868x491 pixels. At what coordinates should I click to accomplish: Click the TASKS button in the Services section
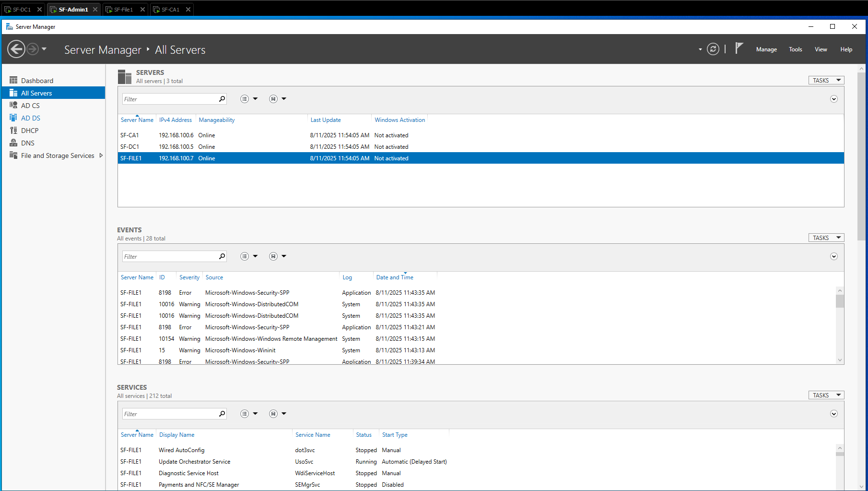826,395
